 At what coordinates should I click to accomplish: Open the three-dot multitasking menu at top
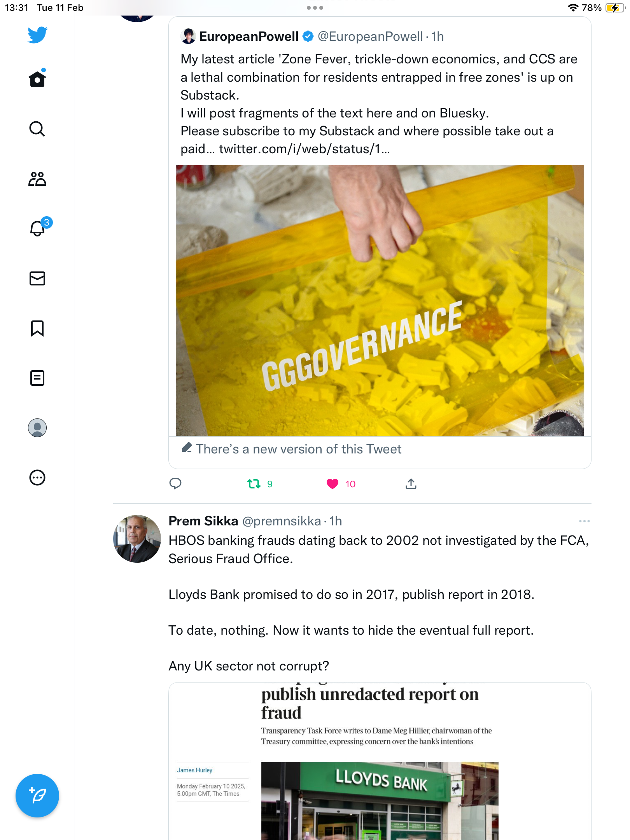315,8
